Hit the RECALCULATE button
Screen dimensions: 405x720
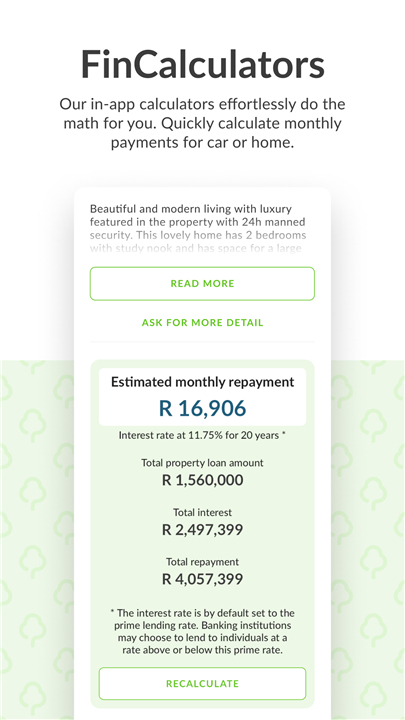(x=202, y=684)
